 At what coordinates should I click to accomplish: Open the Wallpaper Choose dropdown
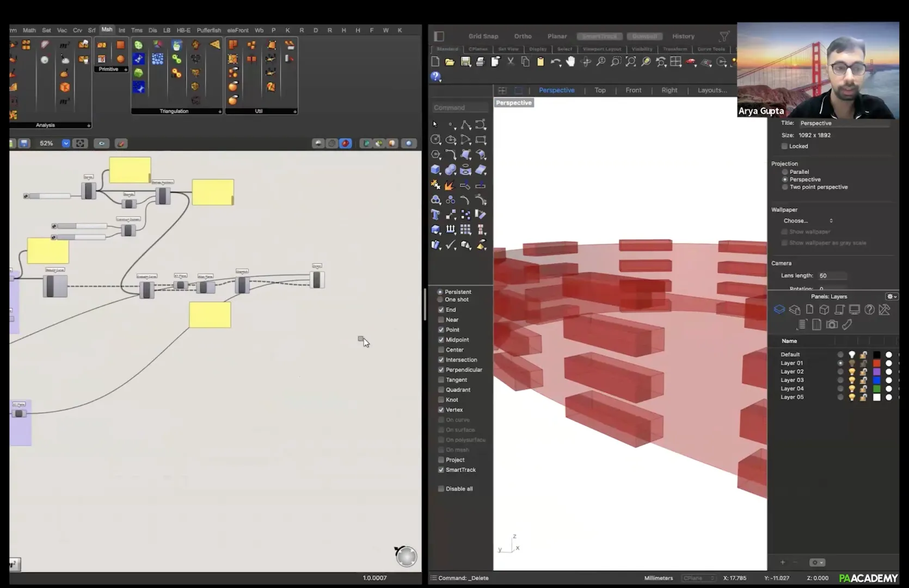click(x=808, y=221)
